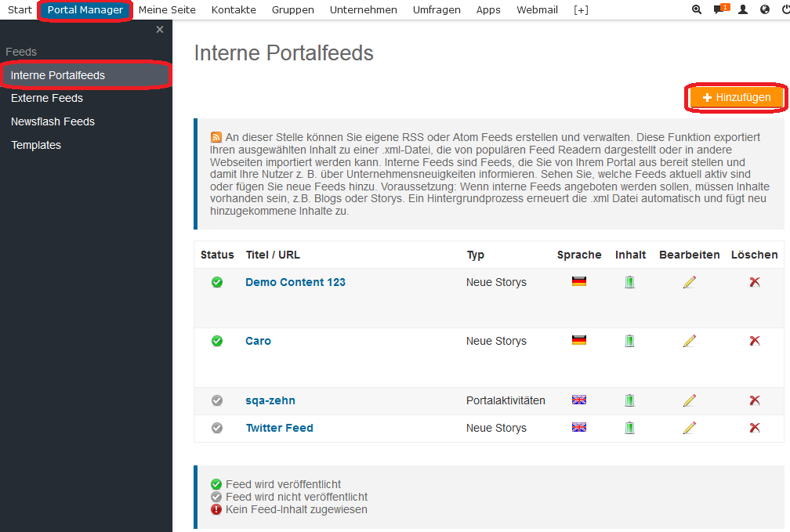Edit Twitter Feed with pencil icon
This screenshot has width=790, height=532.
coord(689,428)
